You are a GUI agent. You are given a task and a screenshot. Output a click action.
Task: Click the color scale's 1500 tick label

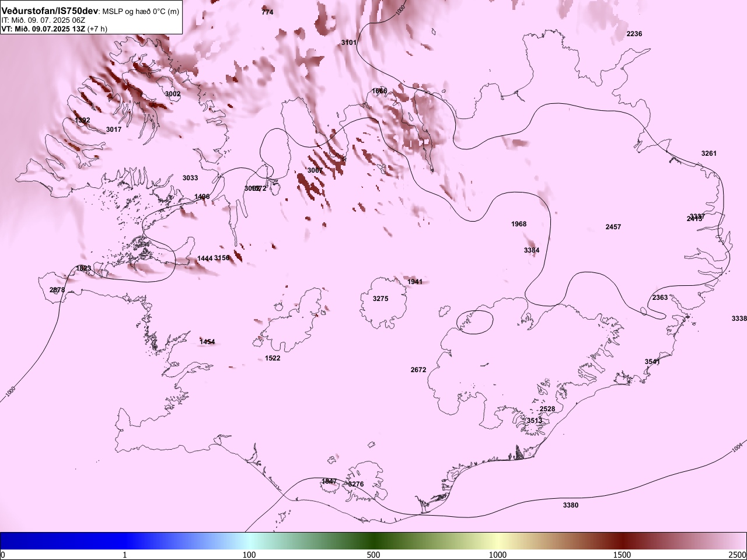[x=622, y=555]
